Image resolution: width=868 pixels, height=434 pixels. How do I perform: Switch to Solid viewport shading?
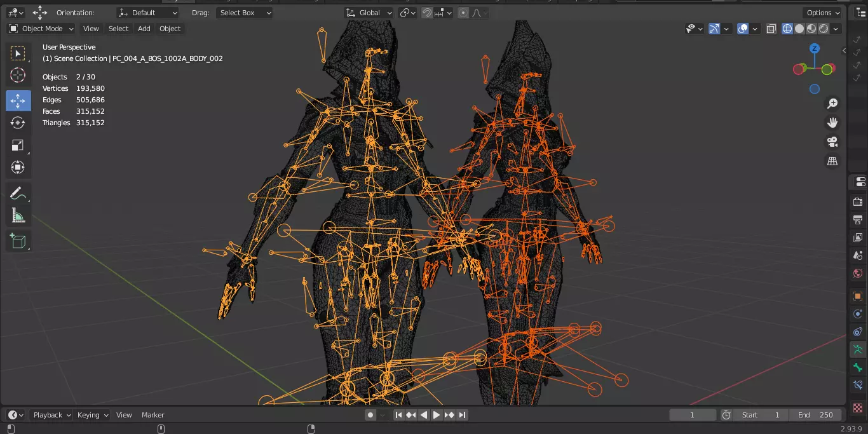point(799,29)
